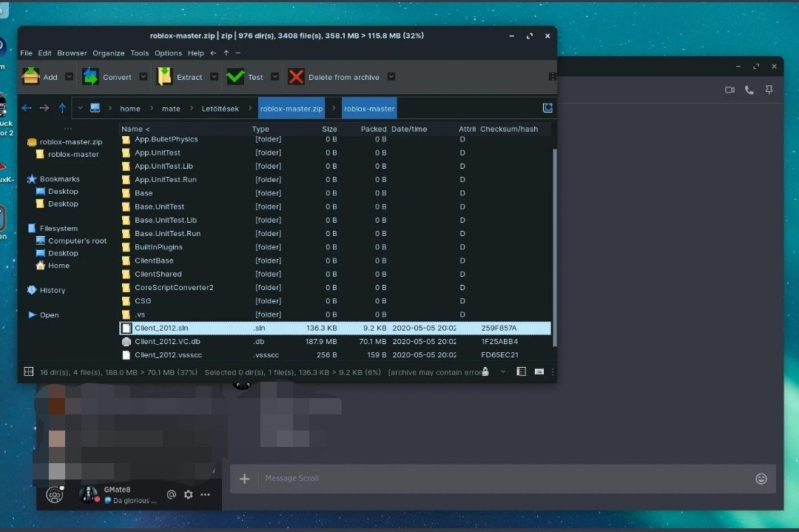
Task: Open the status bar chevron dropdown
Action: pos(503,372)
